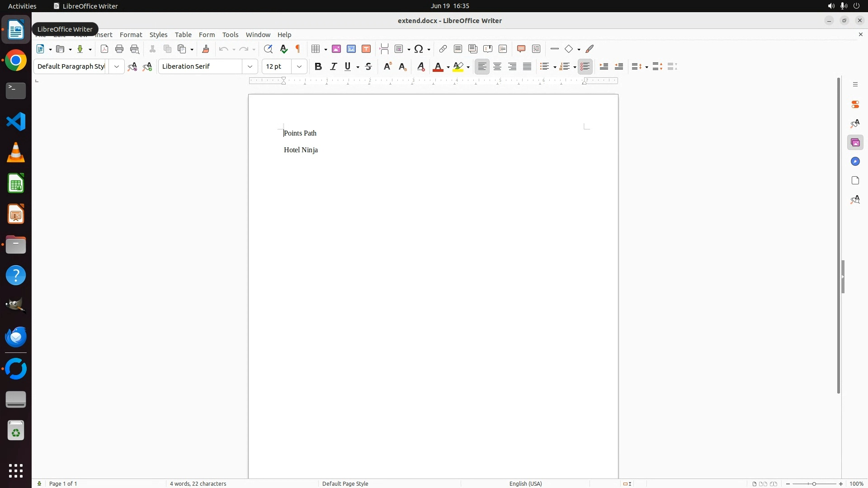
Task: Toggle formatting marks pilcrow
Action: pos(298,49)
